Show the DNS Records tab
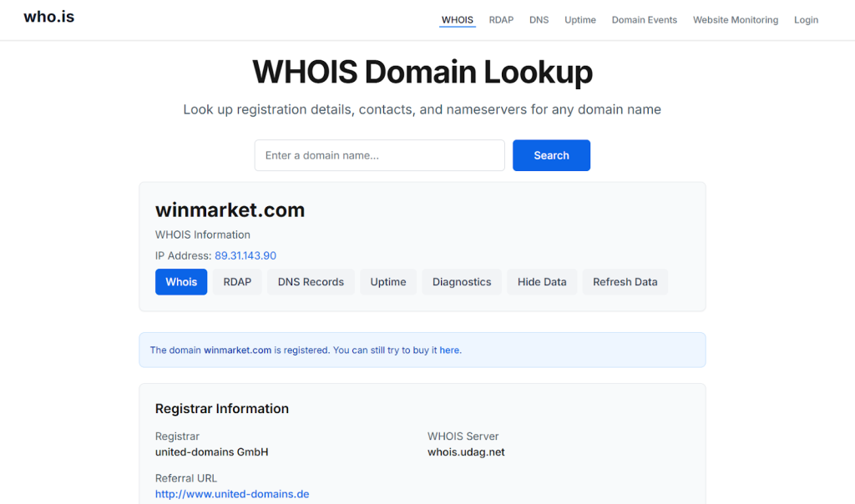The height and width of the screenshot is (504, 855). (x=311, y=282)
